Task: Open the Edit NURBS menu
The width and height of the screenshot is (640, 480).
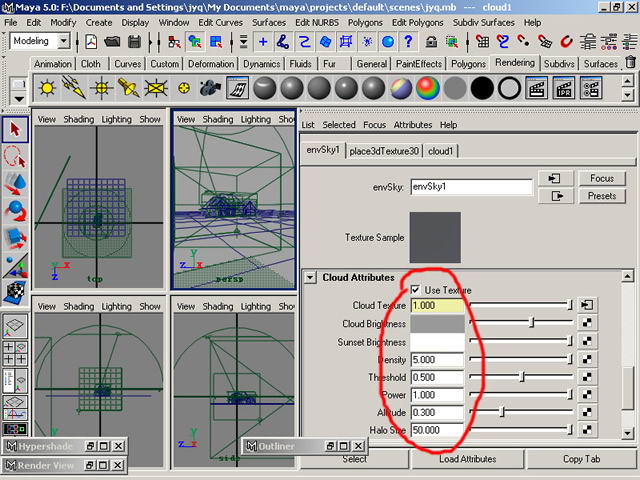Action: coord(317,22)
